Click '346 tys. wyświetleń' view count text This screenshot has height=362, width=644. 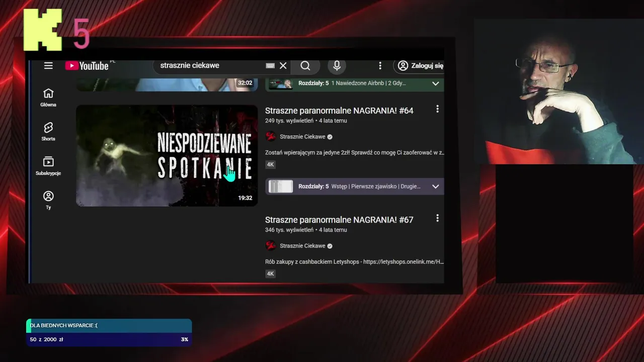pos(289,230)
